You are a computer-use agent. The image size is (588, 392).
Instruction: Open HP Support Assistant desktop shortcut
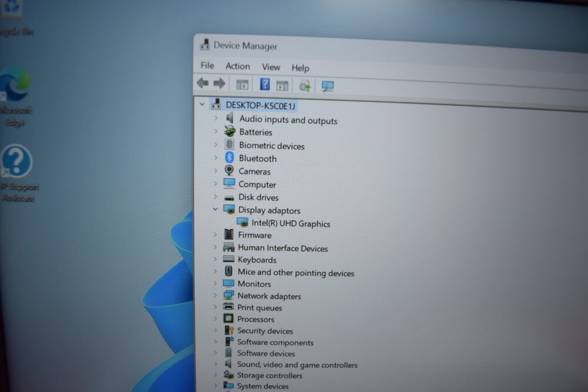click(17, 173)
